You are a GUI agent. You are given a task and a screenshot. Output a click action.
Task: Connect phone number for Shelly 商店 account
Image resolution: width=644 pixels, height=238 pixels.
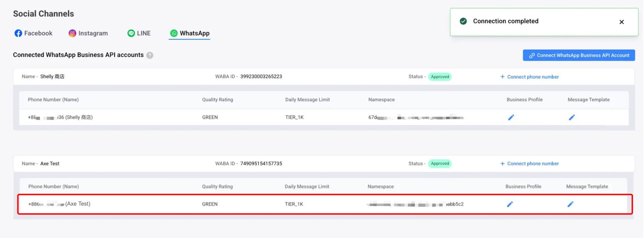(529, 77)
